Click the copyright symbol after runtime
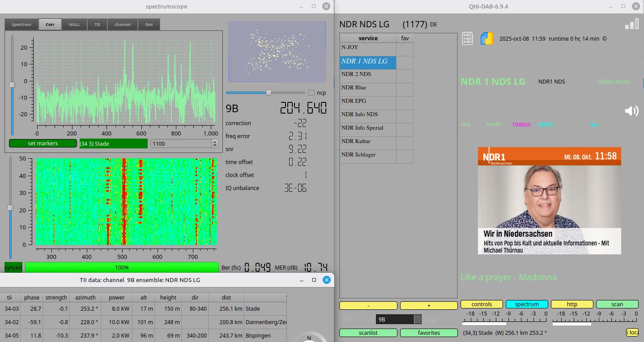Screen dimensions: 644x342 [x=605, y=39]
